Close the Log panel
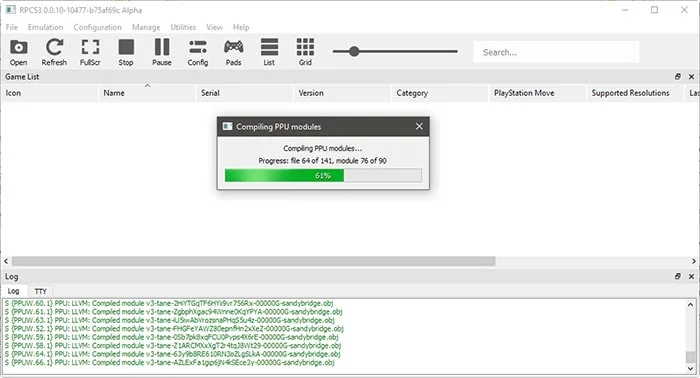 pyautogui.click(x=691, y=277)
